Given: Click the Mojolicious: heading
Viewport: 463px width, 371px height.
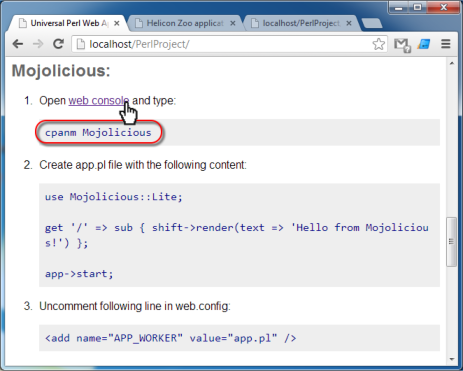Looking at the screenshot, I should [x=61, y=71].
